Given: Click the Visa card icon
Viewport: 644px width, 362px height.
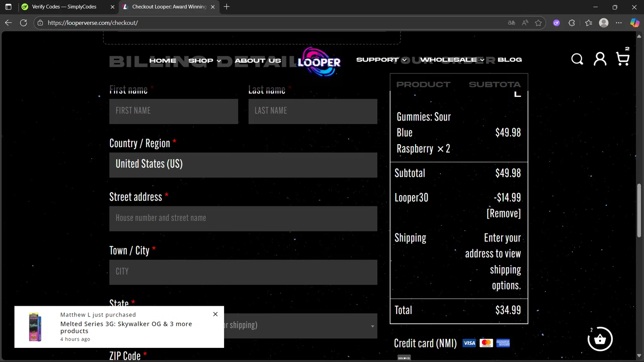Looking at the screenshot, I should [x=469, y=343].
